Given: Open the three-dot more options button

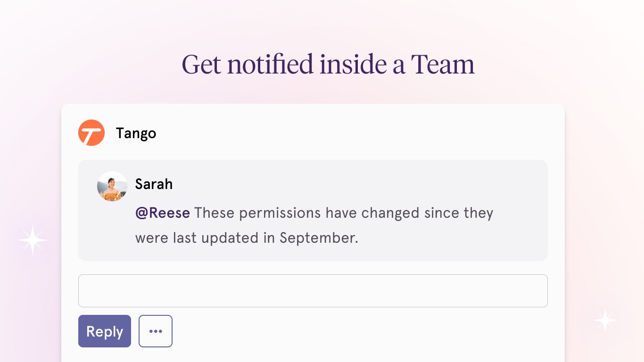Looking at the screenshot, I should 156,331.
